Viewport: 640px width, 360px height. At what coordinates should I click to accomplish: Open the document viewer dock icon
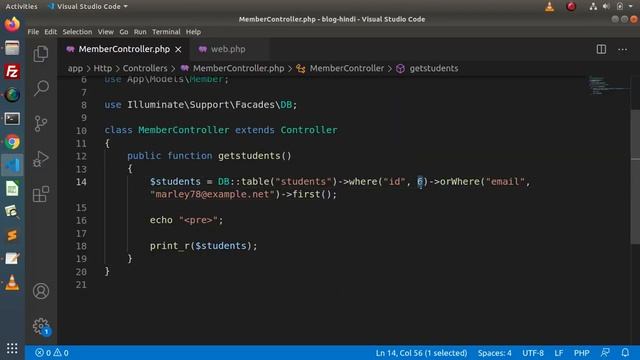pyautogui.click(x=12, y=212)
